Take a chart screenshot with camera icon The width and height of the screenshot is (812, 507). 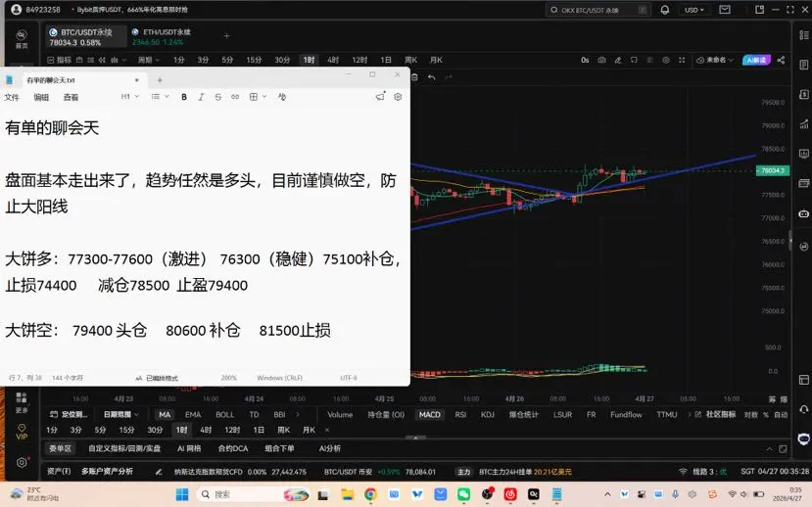pos(601,60)
